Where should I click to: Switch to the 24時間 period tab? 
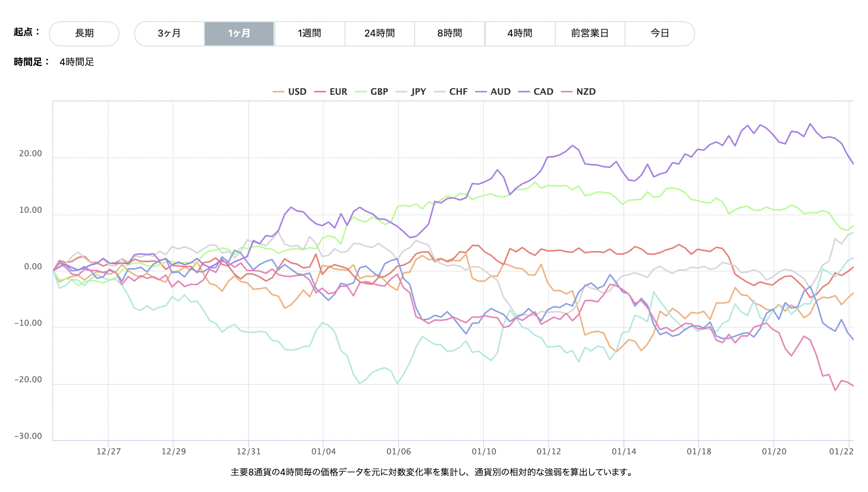click(380, 33)
